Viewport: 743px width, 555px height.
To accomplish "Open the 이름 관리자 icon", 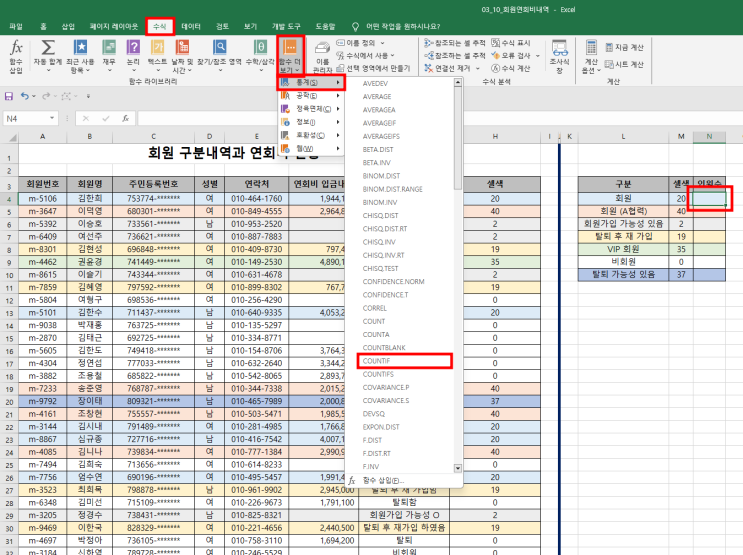I will click(x=323, y=56).
